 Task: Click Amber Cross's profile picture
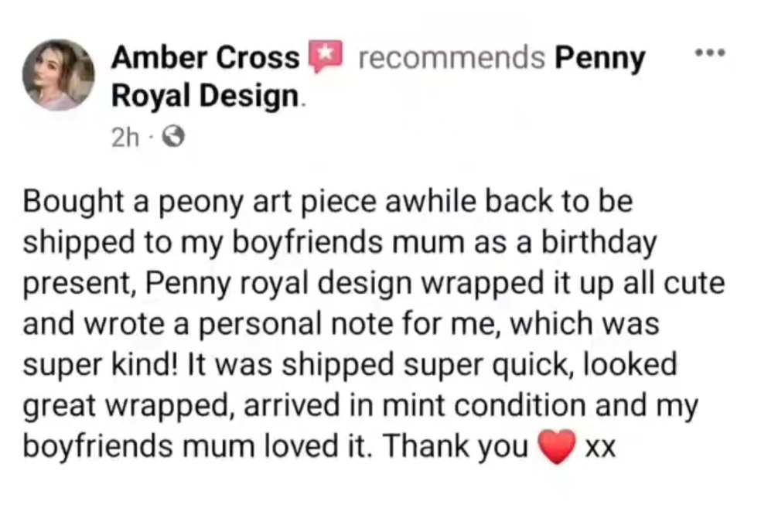[58, 75]
